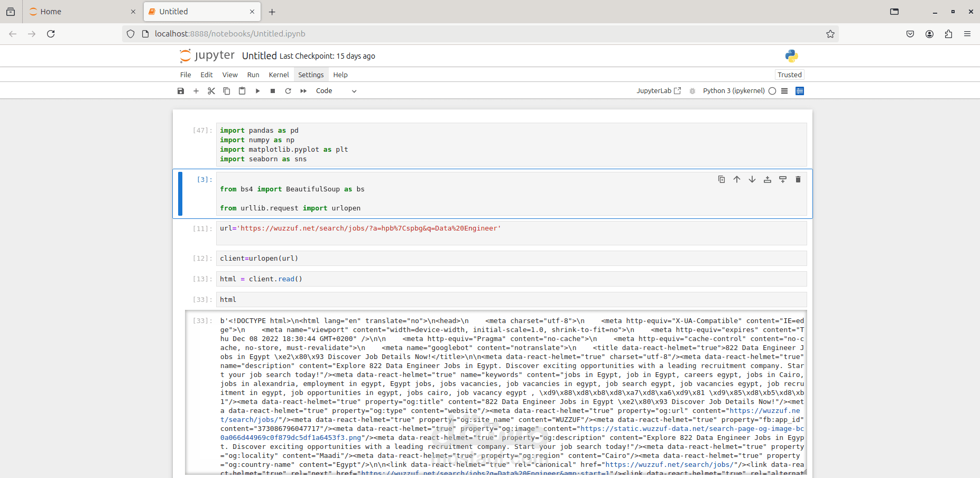Open the browser extensions puzzle icon

(948, 34)
